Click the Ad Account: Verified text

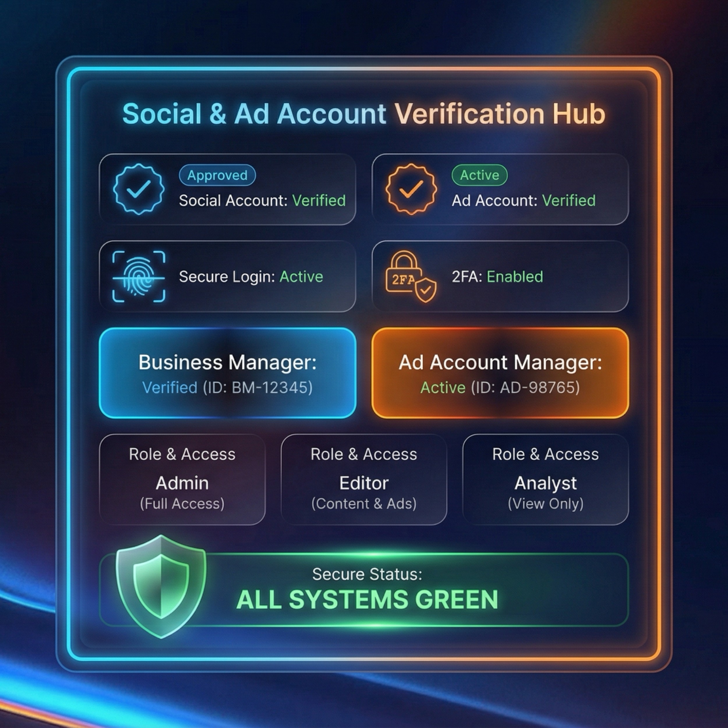click(524, 200)
